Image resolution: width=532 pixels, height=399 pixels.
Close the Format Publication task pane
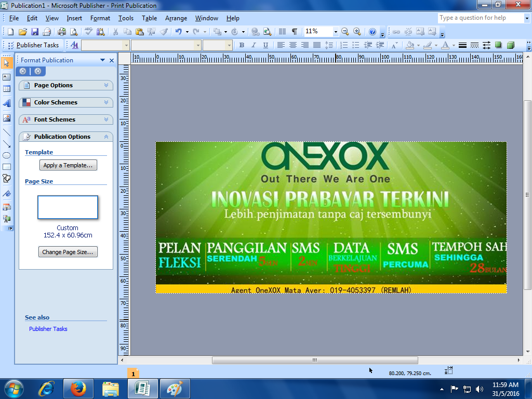tap(112, 60)
